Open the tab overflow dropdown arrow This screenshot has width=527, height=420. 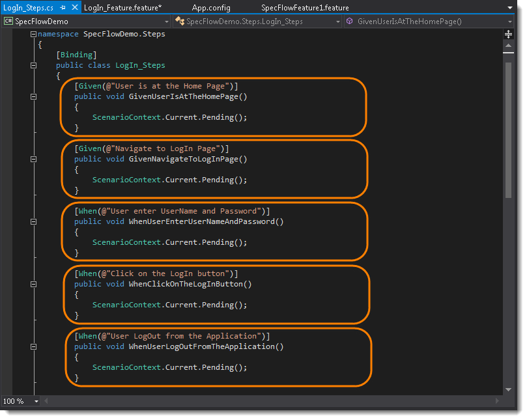click(510, 8)
